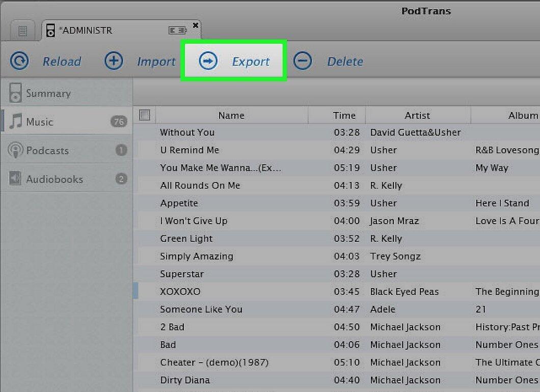Screen dimensions: 540x392
Task: Select the song You Make Me Wanna...(Ex...
Action: 221,167
